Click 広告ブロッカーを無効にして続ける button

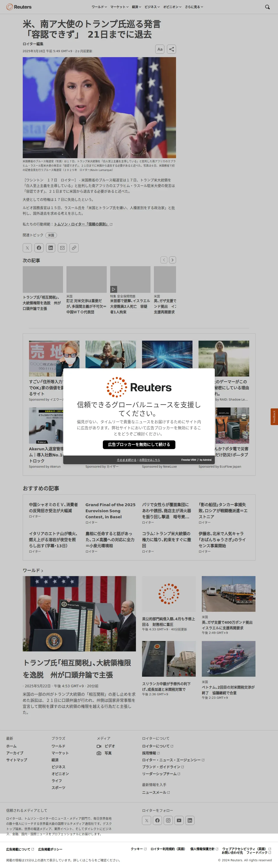point(139,444)
